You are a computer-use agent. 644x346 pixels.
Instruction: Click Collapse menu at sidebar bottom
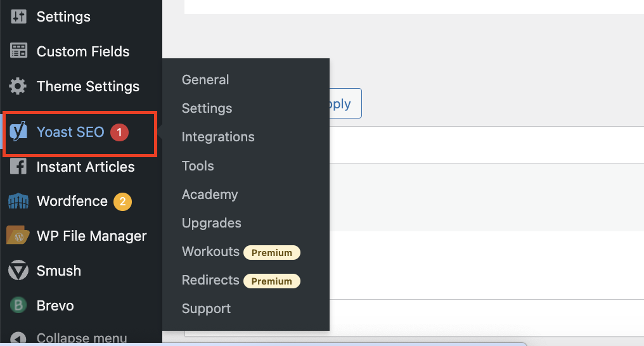[x=81, y=337]
